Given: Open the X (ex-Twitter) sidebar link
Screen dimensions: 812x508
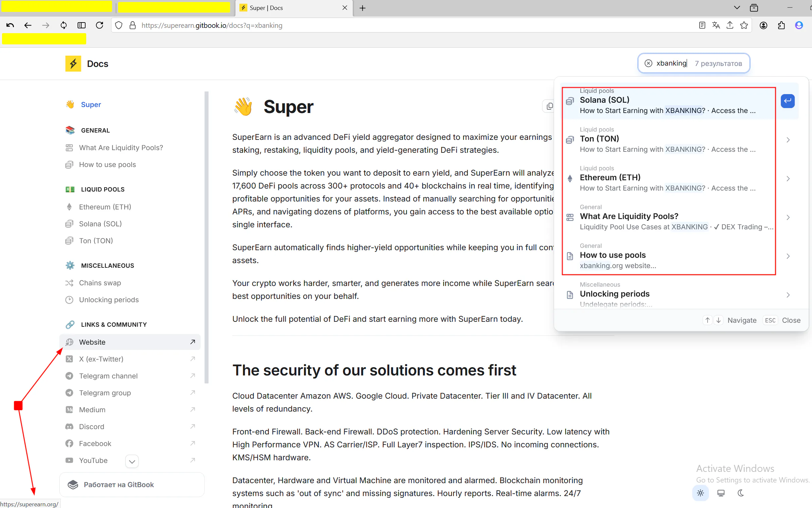Looking at the screenshot, I should [x=130, y=359].
